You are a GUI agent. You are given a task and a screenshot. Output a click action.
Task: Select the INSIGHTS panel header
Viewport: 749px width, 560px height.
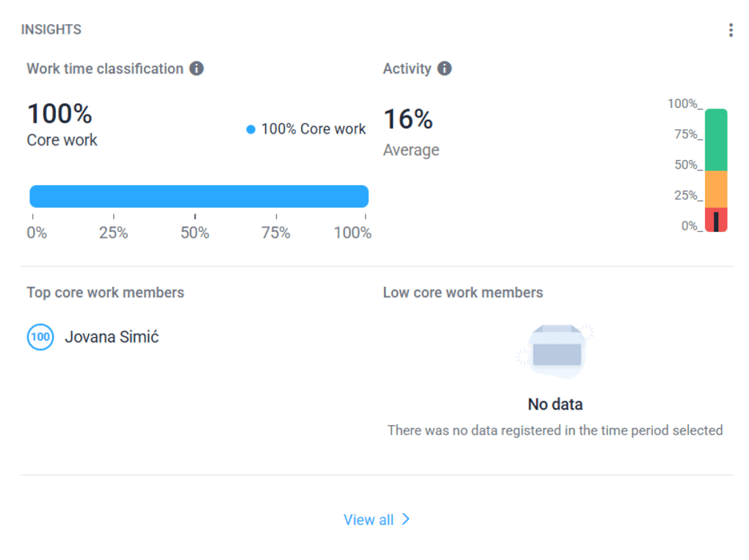point(51,29)
